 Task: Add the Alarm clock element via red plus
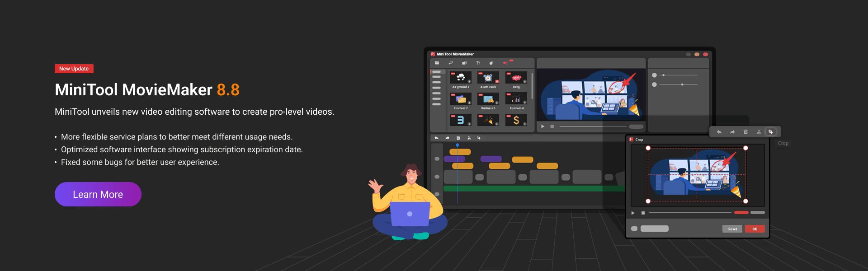click(497, 82)
